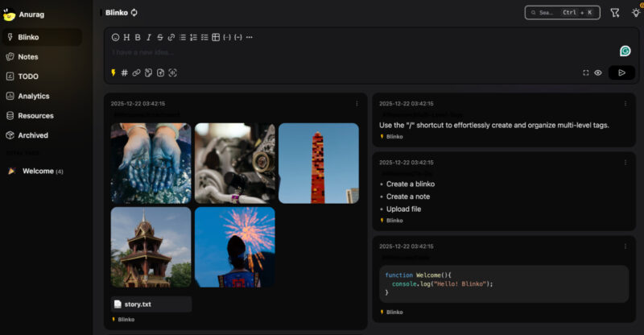This screenshot has height=335, width=644.
Task: Click the Anurag user avatar
Action: click(9, 14)
